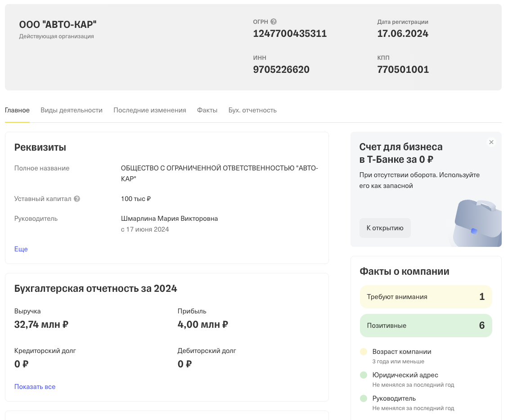This screenshot has height=420, width=517.
Task: Close the Т-Банк business account banner
Action: pyautogui.click(x=491, y=142)
